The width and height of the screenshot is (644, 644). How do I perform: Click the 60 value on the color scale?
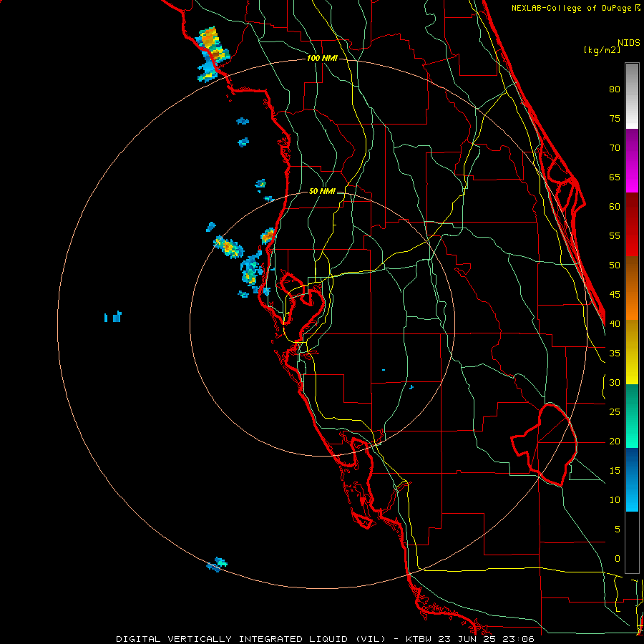click(615, 207)
